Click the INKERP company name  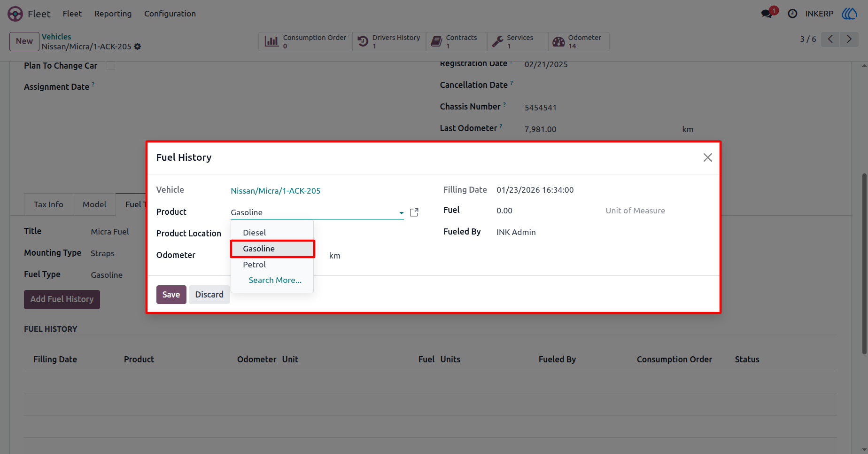click(819, 14)
